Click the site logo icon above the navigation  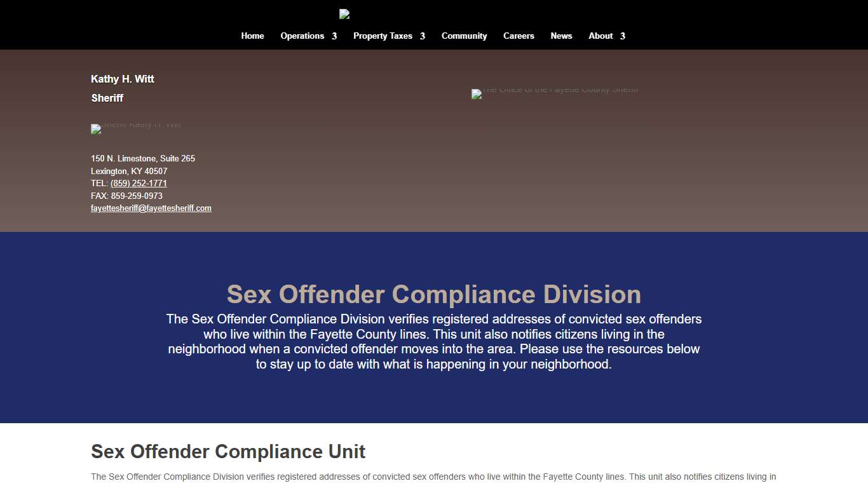(x=344, y=13)
